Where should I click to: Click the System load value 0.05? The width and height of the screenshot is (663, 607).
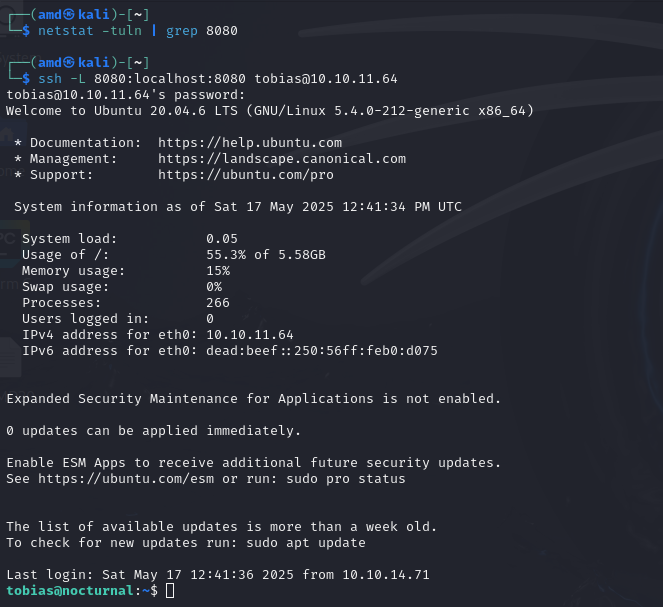(x=222, y=239)
